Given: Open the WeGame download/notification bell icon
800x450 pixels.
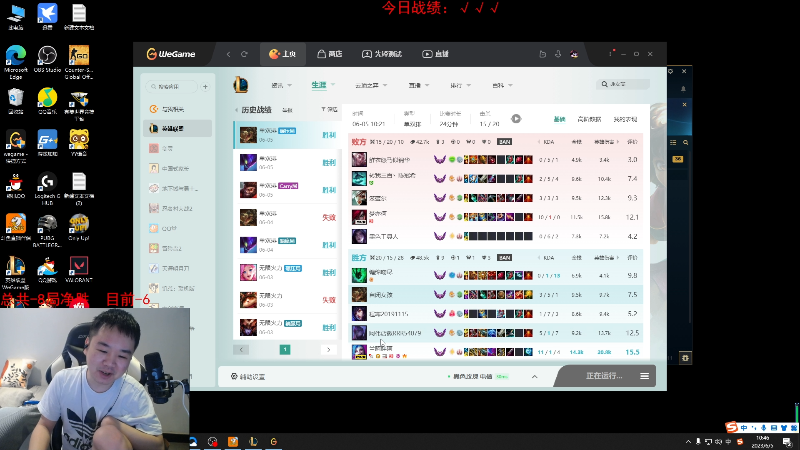Looking at the screenshot, I should (x=558, y=54).
